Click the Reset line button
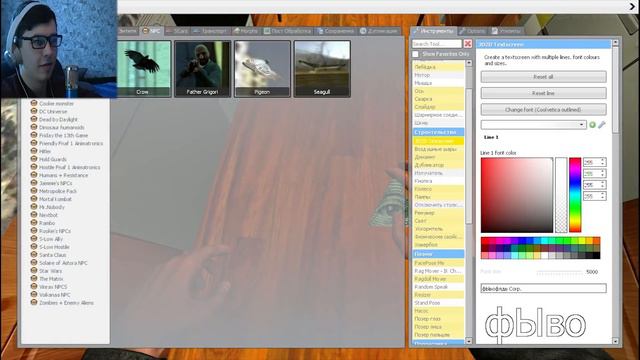This screenshot has height=360, width=640. 543,93
